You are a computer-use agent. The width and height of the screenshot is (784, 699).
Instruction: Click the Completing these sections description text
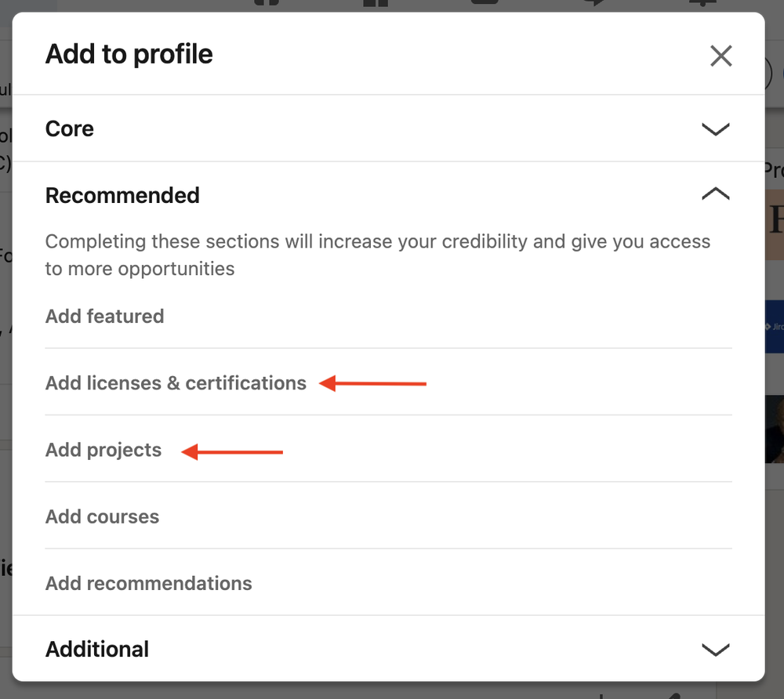click(x=377, y=255)
